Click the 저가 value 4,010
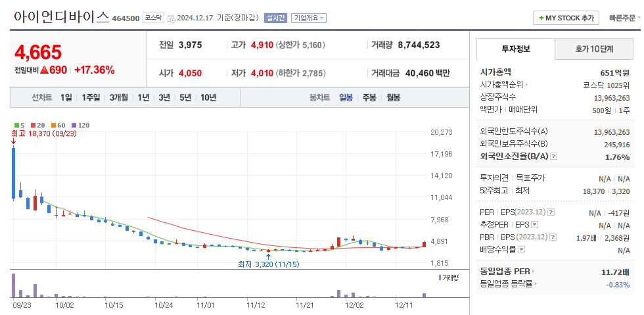 pyautogui.click(x=262, y=74)
